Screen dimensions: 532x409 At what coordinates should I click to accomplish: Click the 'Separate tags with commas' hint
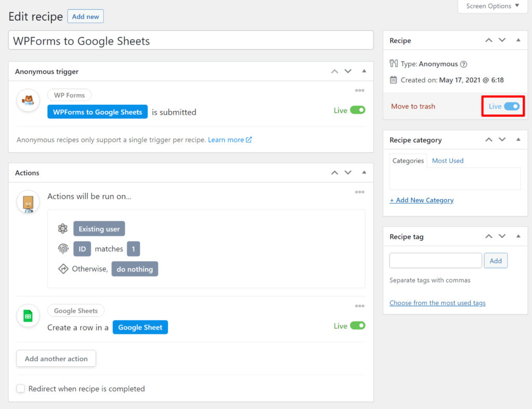(430, 280)
